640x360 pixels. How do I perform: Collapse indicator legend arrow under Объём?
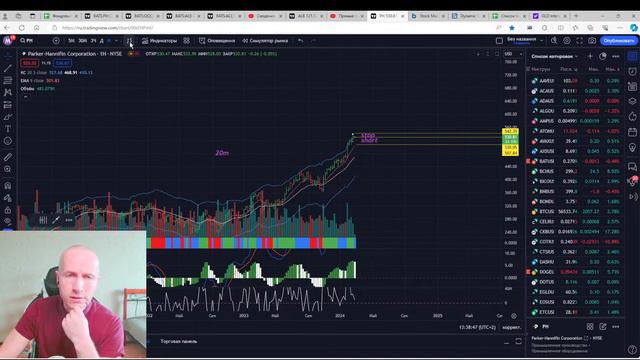coord(25,97)
